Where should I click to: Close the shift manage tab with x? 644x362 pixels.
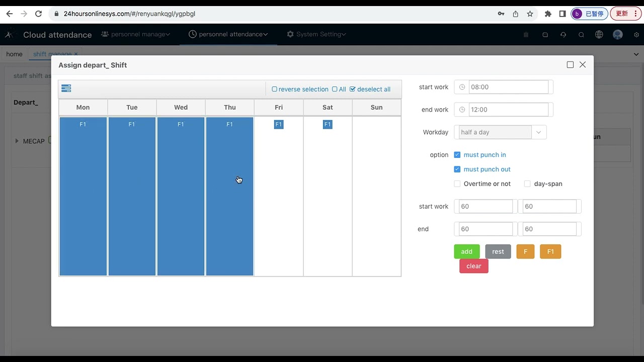click(x=76, y=54)
